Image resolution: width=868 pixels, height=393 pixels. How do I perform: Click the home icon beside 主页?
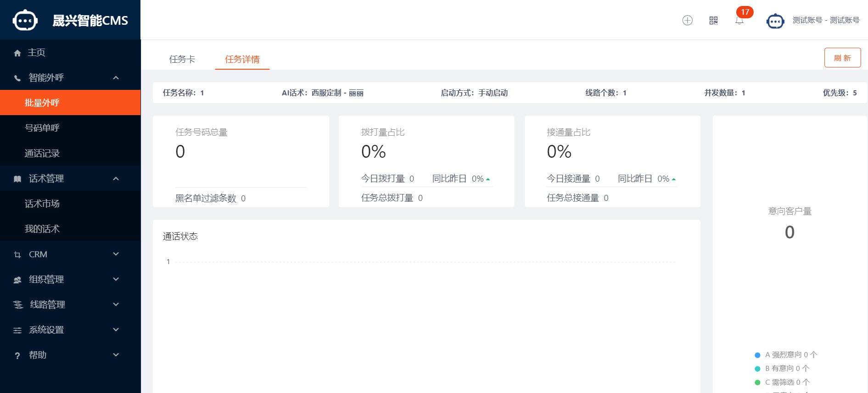pos(17,53)
